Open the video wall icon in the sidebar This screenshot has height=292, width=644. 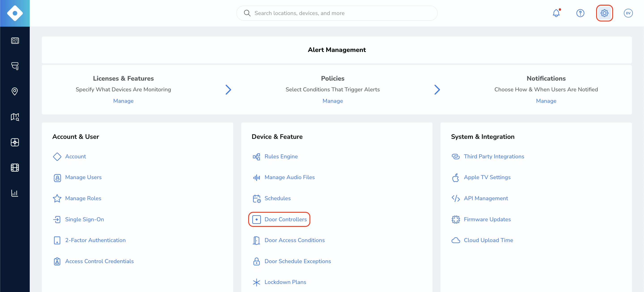click(15, 142)
